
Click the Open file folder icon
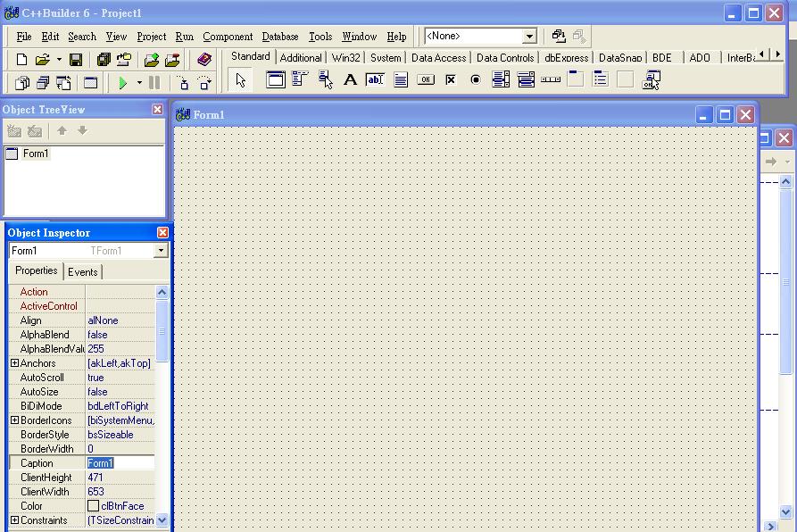point(42,60)
